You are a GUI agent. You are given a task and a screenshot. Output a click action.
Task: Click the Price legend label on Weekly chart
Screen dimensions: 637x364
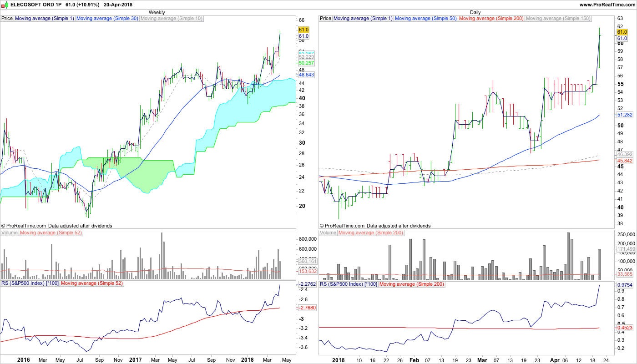point(7,19)
